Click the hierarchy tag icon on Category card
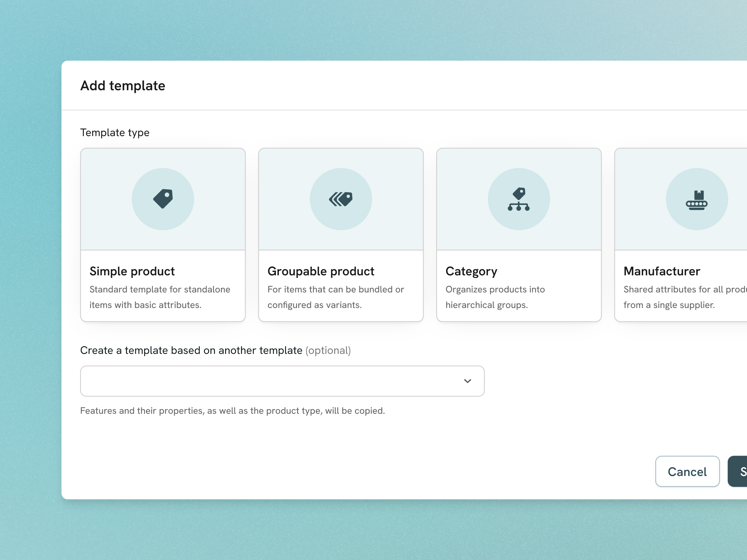Image resolution: width=747 pixels, height=560 pixels. pyautogui.click(x=519, y=199)
